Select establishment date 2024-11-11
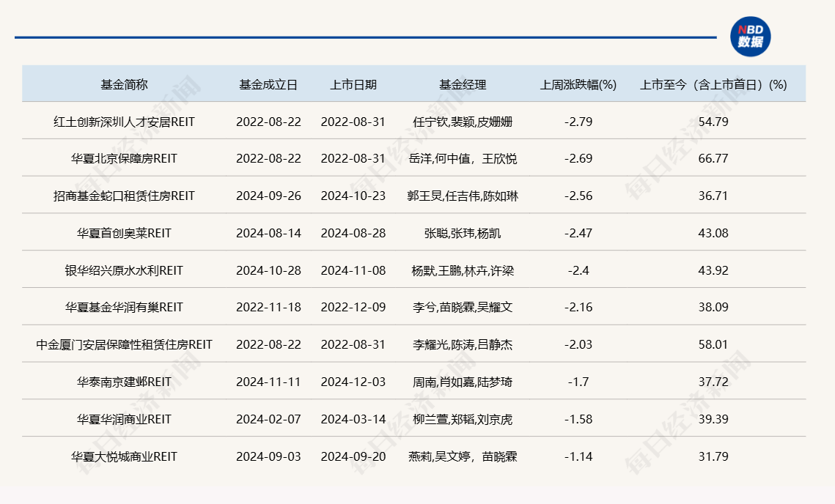Screen dimensions: 835x504 (268, 382)
